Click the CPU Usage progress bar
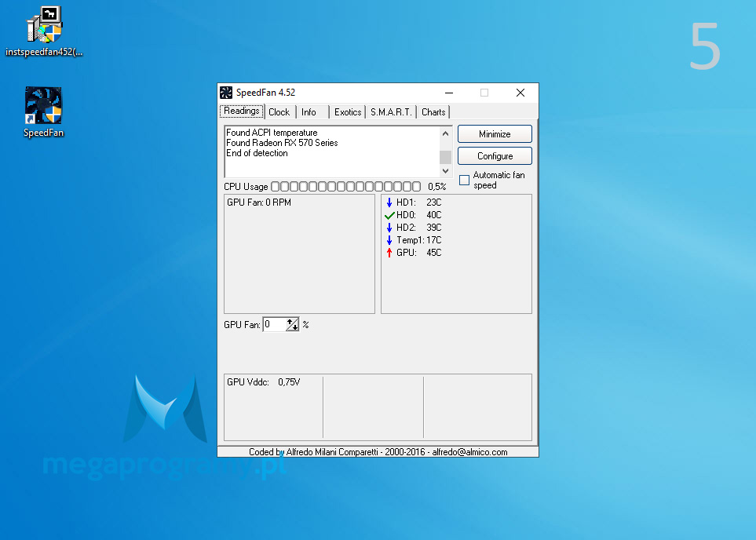This screenshot has height=540, width=756. [345, 187]
